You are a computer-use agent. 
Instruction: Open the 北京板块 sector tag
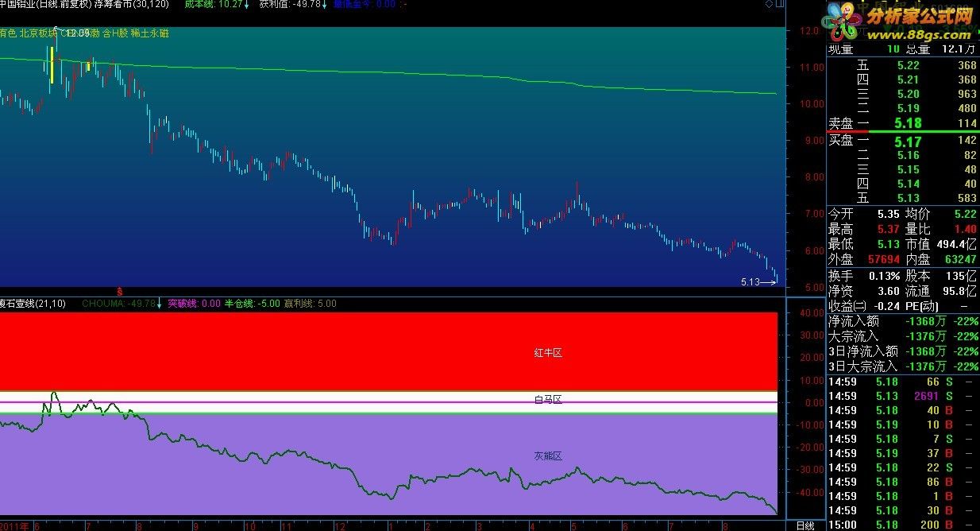pos(38,33)
